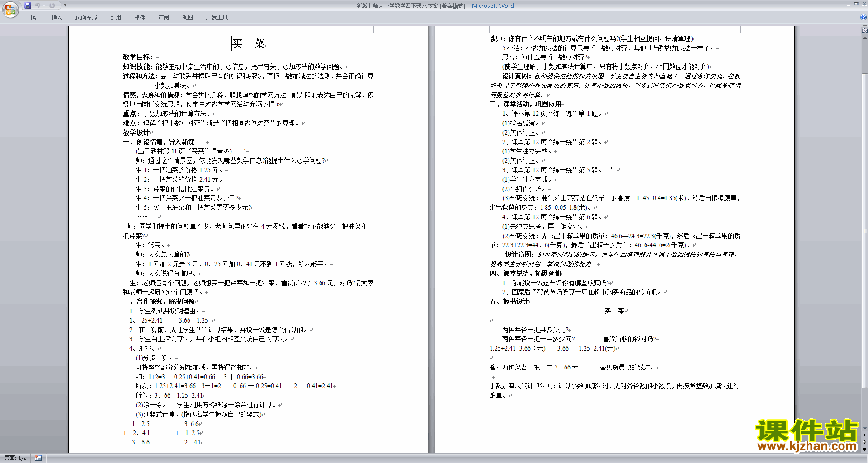Screen dimensions: 868x463
Task: Click the italic label 设计意图 near page top
Action: pos(517,76)
